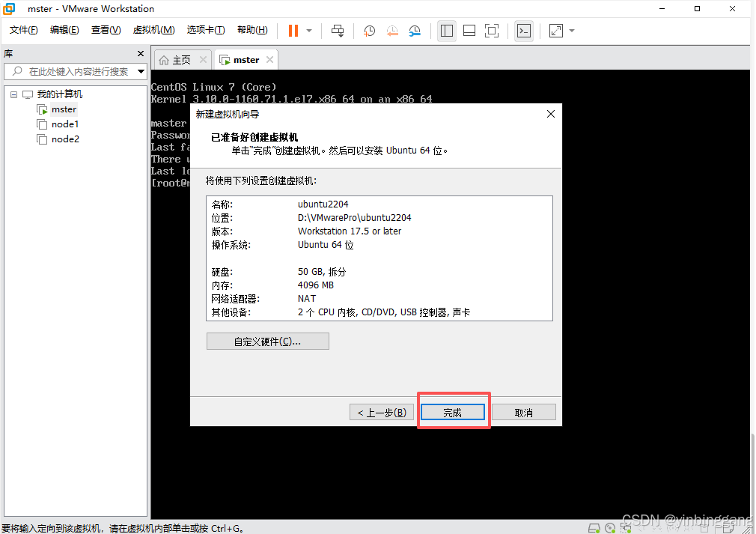The width and height of the screenshot is (756, 534).
Task: Open the power options dropdown arrow
Action: click(309, 31)
